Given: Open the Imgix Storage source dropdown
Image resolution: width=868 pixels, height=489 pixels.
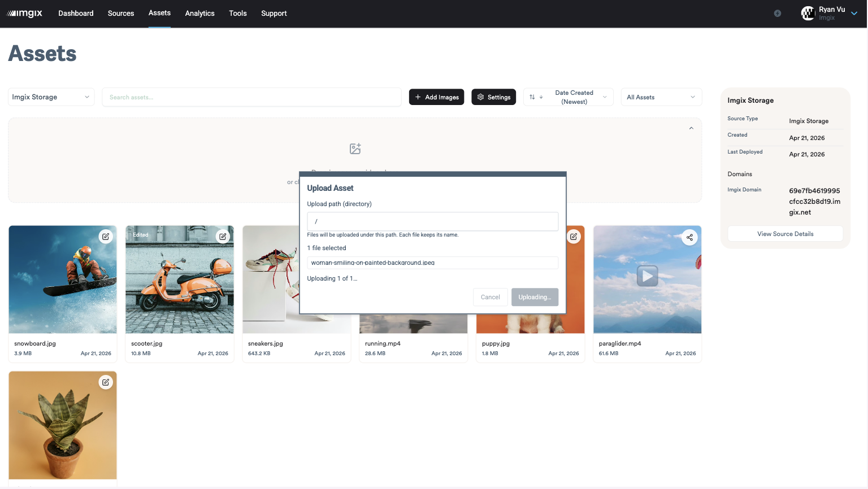Looking at the screenshot, I should pyautogui.click(x=51, y=97).
